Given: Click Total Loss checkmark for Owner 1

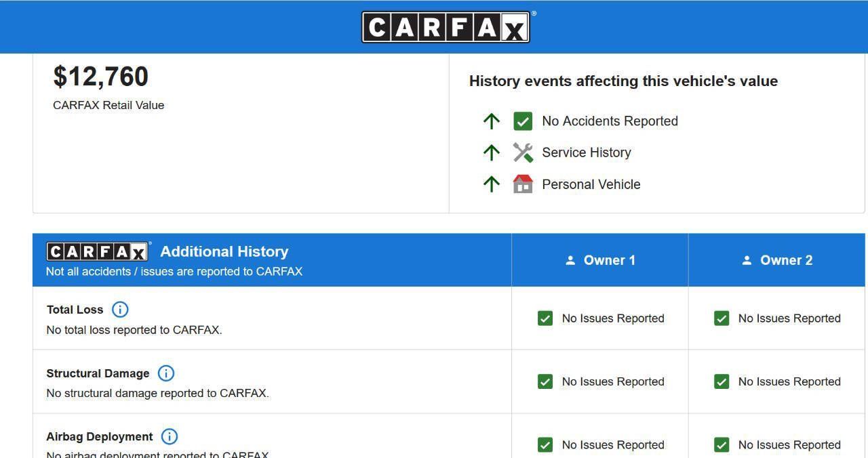Looking at the screenshot, I should pyautogui.click(x=545, y=318).
